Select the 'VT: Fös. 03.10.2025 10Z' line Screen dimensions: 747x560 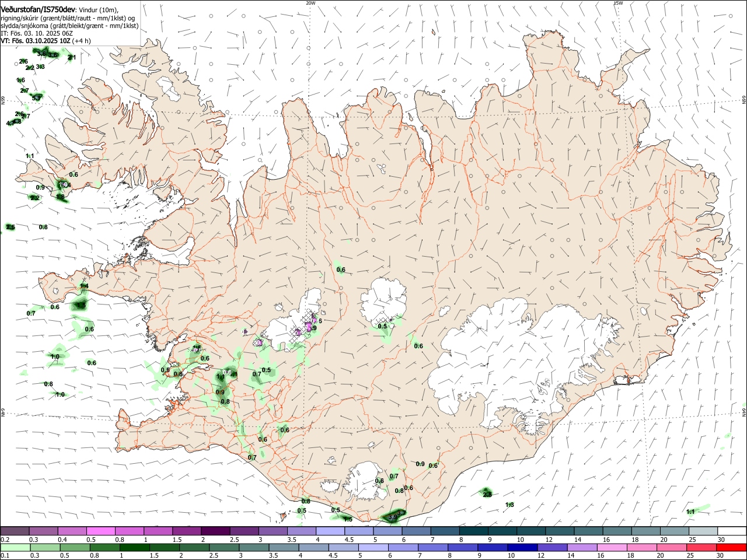(x=36, y=41)
